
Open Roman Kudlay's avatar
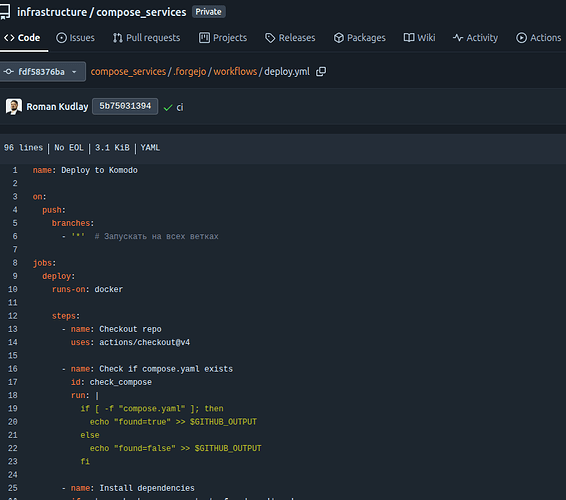(x=14, y=106)
